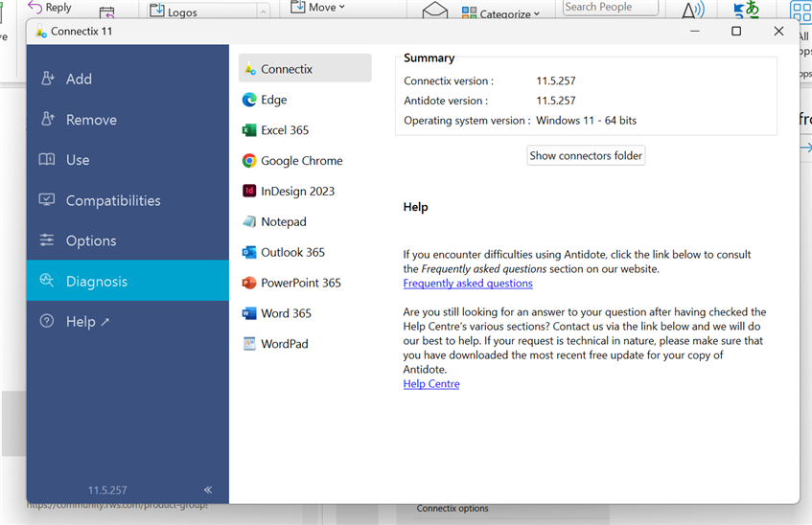Screen dimensions: 812x525
Task: Select Logos quick step in Outlook
Action: pos(203,11)
